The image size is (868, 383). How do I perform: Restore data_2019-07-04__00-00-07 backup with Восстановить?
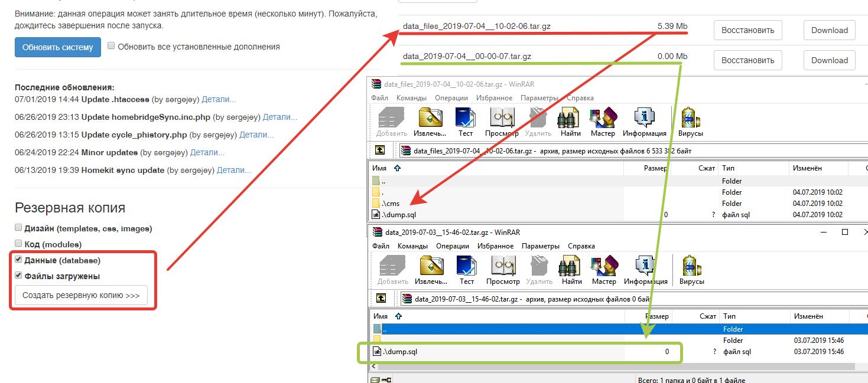click(x=747, y=60)
